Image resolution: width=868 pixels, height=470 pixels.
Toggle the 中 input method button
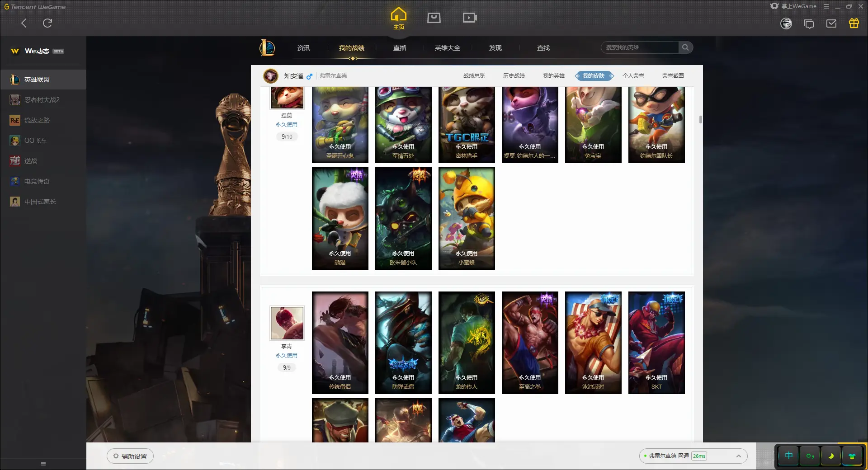click(788, 456)
